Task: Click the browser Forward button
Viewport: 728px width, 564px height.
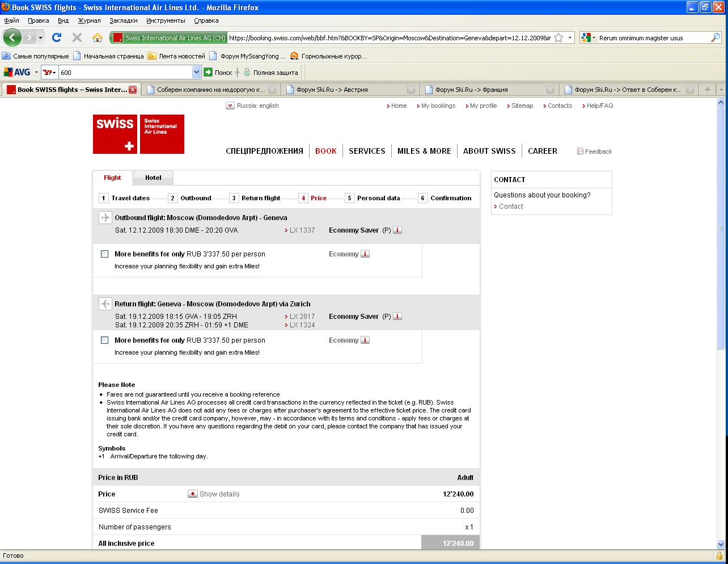Action: point(29,37)
